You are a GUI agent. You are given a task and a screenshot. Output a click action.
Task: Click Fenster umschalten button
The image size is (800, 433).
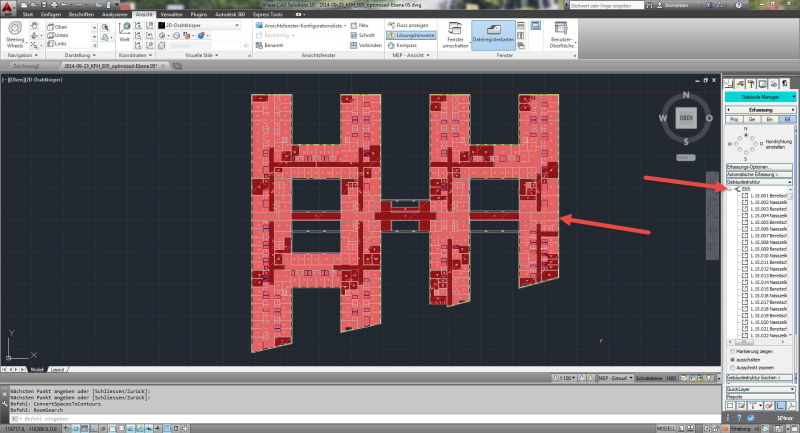pyautogui.click(x=455, y=35)
